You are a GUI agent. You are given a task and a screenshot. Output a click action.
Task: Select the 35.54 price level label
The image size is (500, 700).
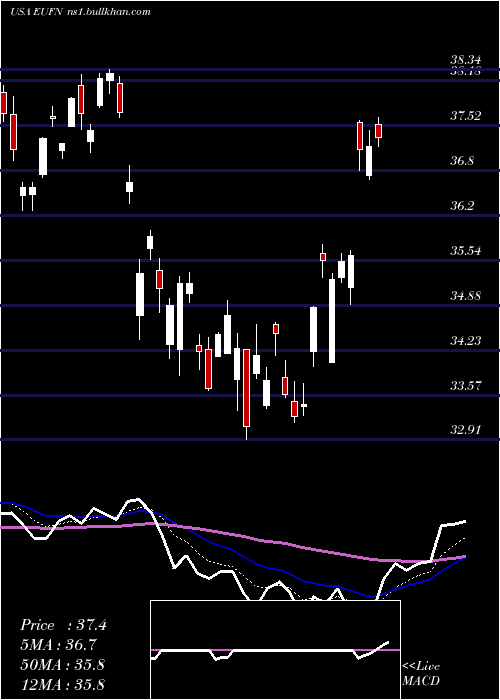(x=466, y=251)
